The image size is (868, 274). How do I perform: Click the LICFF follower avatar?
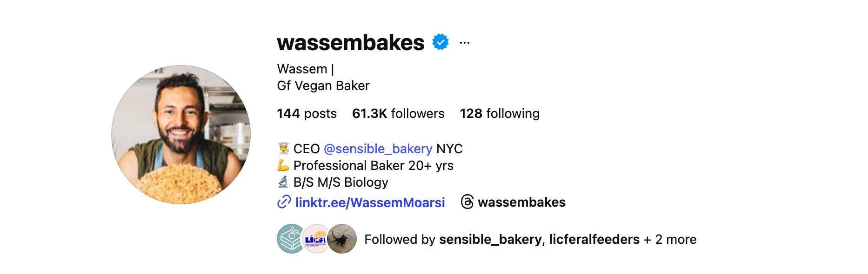pyautogui.click(x=316, y=239)
